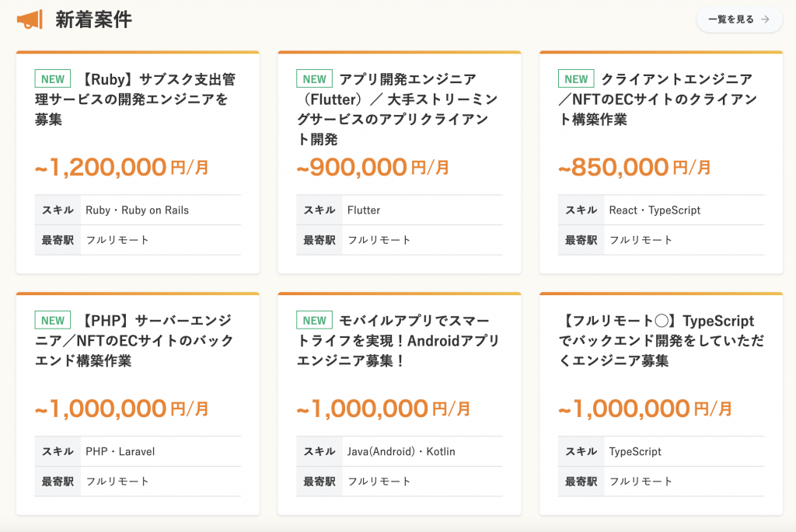Click the 新着案件 section heading
Viewport: 796px width, 532px height.
(93, 19)
